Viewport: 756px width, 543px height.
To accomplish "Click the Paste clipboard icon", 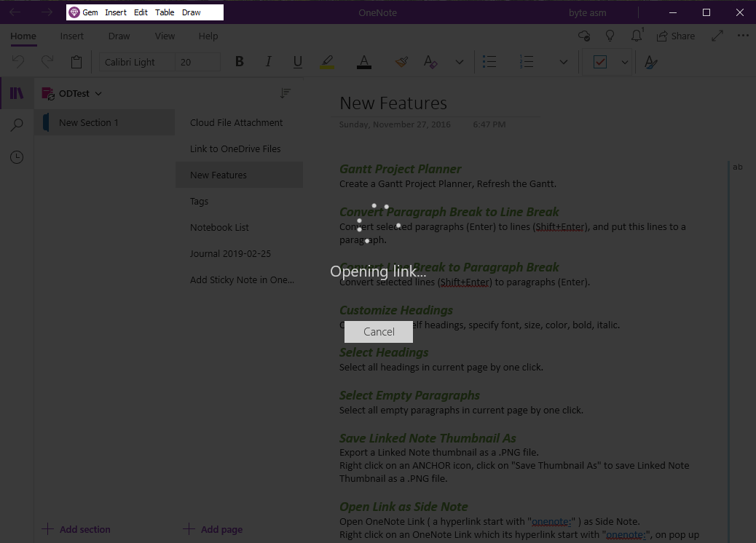I will [x=76, y=62].
